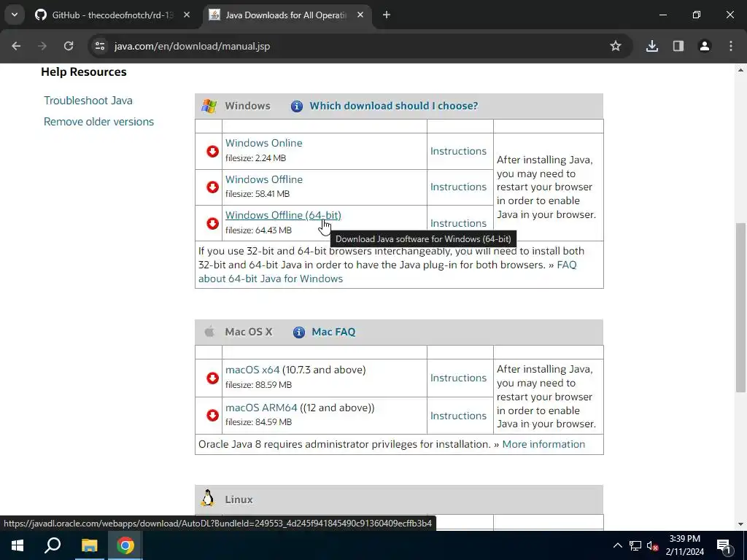
Task: Click the filesize: 64.43 MB text
Action: [258, 230]
